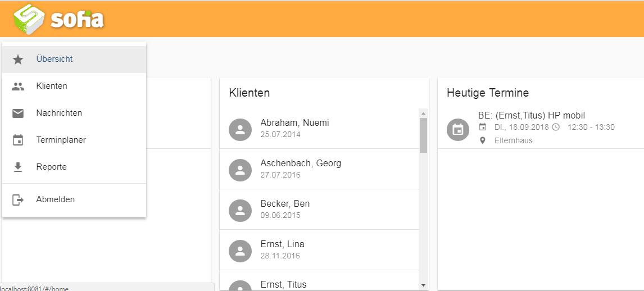Click the sofia logo in header
644x291 pixels.
coord(58,19)
